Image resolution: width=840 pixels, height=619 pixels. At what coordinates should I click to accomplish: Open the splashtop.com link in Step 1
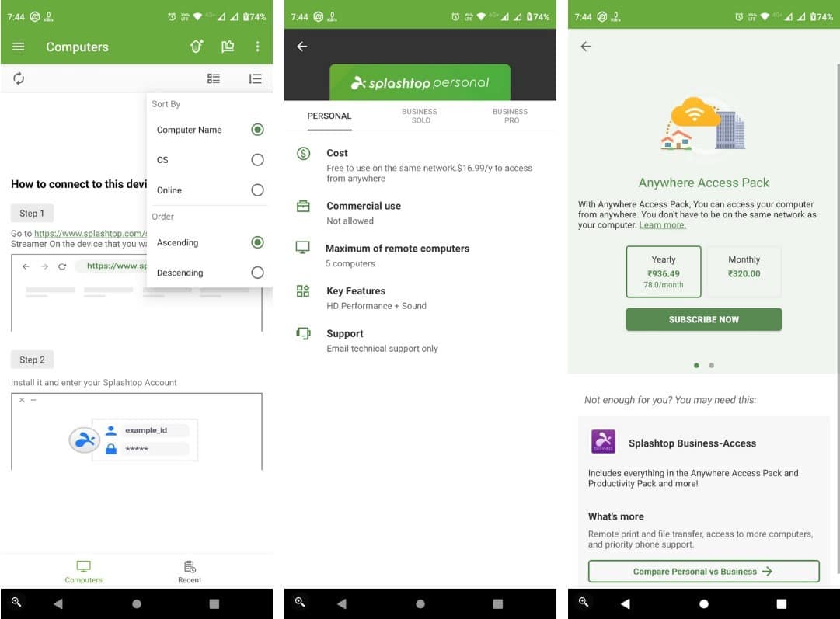click(x=90, y=234)
